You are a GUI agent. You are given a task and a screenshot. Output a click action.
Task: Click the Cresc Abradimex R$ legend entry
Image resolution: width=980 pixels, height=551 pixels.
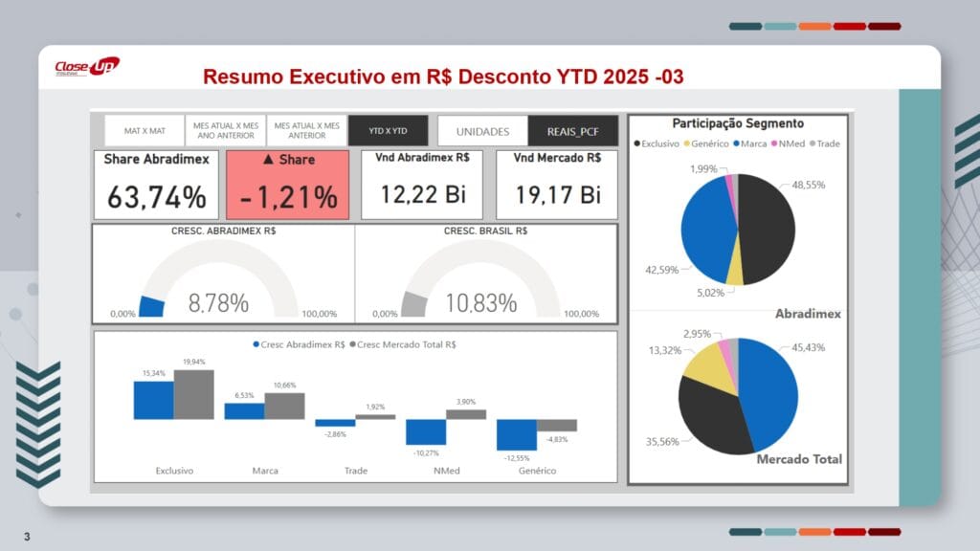299,344
